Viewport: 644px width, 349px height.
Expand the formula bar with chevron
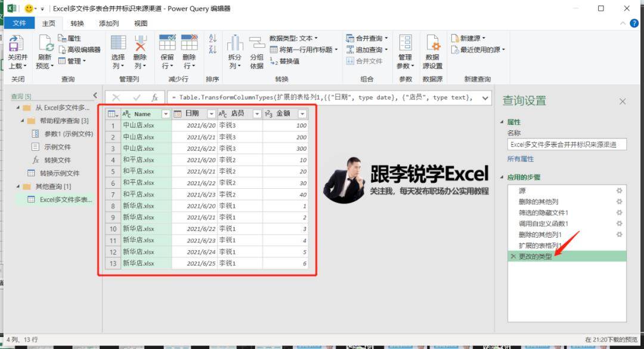(x=485, y=98)
